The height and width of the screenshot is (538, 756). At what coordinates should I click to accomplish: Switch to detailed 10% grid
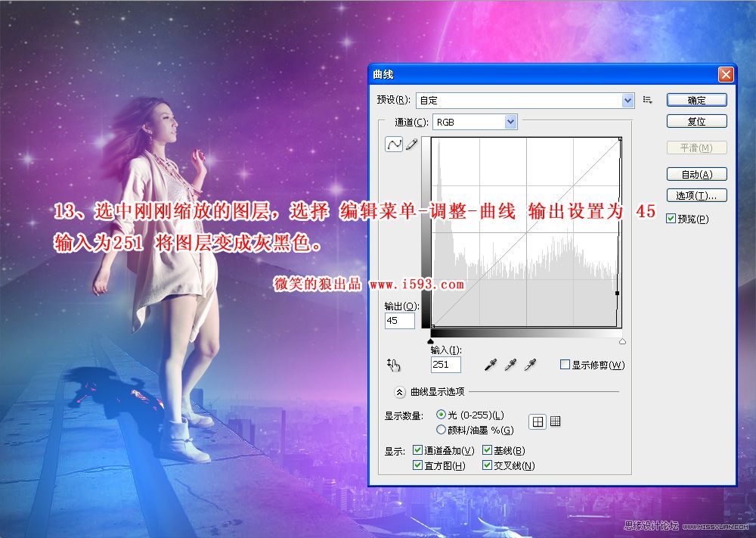(x=556, y=421)
